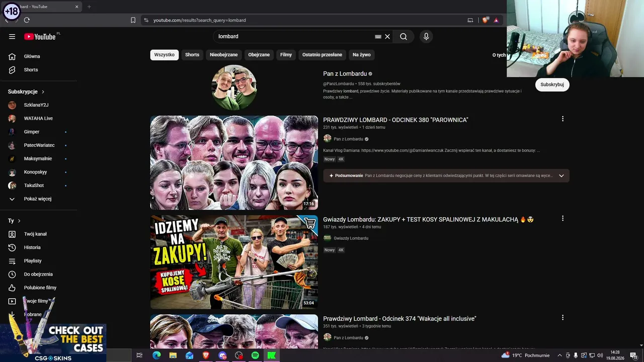Open Microsoft Edge from the taskbar
This screenshot has width=644, height=362.
click(156, 355)
